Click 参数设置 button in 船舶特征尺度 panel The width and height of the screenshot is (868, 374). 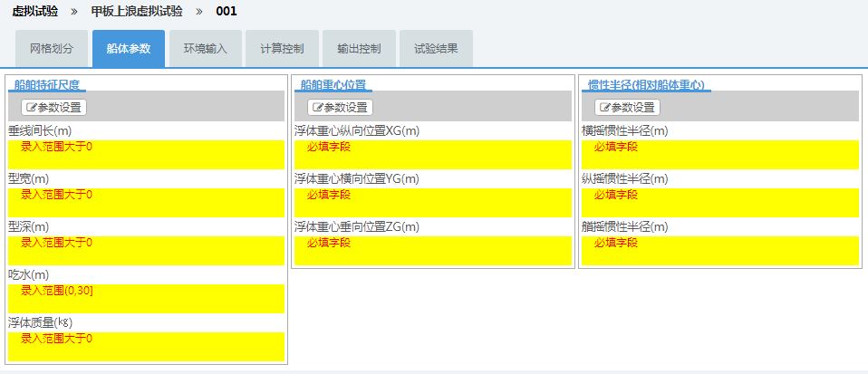pos(54,107)
